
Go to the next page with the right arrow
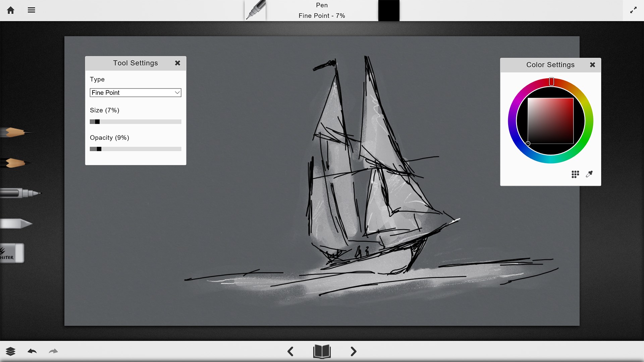click(353, 352)
